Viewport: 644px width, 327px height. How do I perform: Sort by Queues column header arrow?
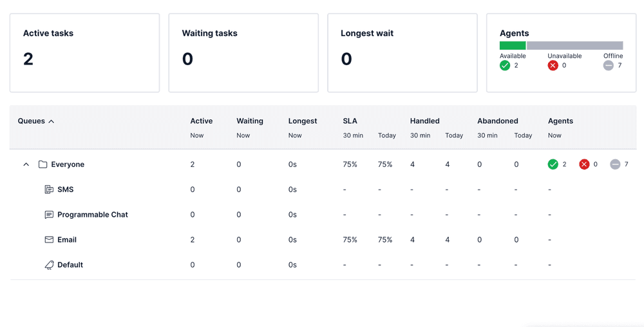pos(52,121)
